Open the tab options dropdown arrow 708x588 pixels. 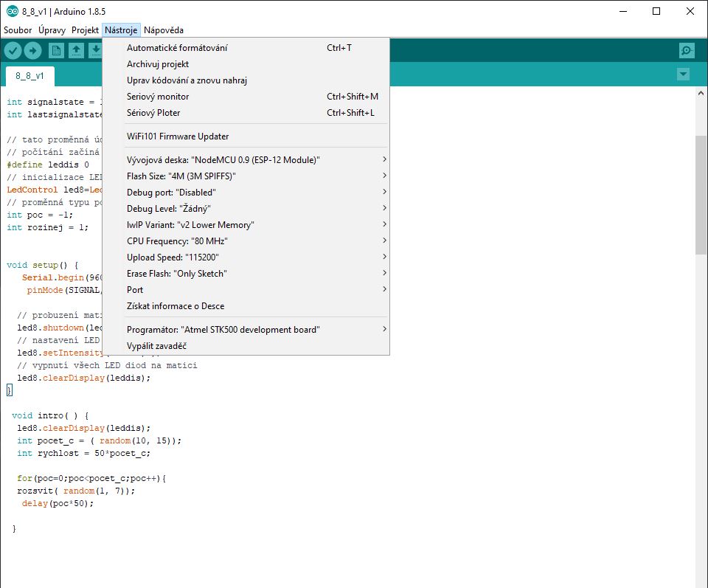pos(683,75)
